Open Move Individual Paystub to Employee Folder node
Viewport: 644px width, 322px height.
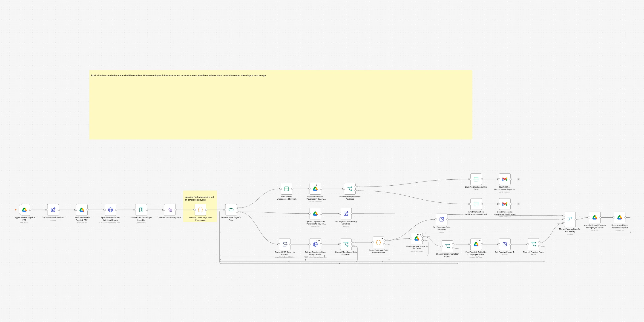point(595,218)
